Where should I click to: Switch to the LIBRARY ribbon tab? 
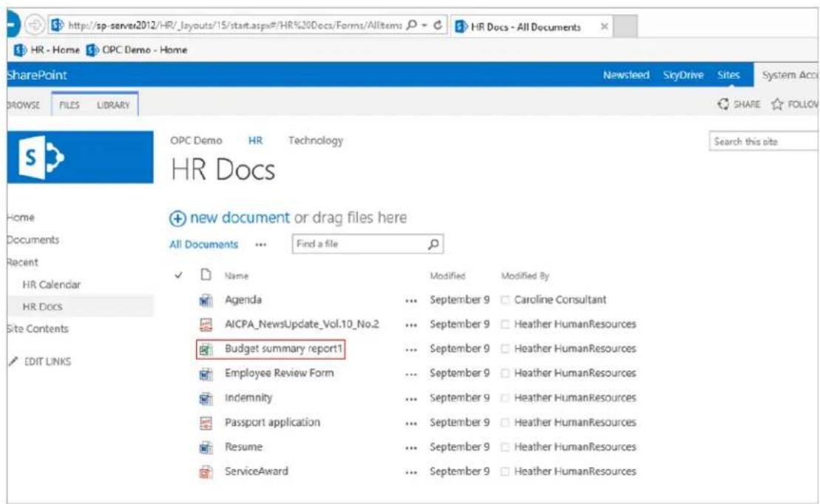point(113,105)
